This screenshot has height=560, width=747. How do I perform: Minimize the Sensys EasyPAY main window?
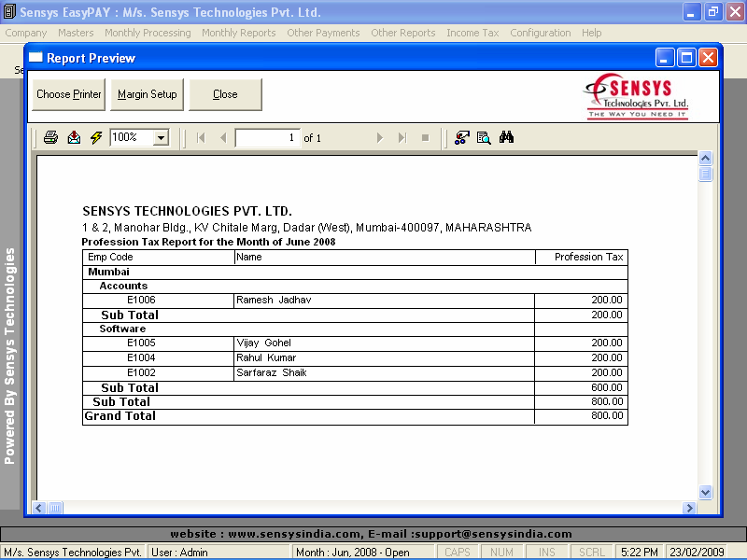pos(691,12)
